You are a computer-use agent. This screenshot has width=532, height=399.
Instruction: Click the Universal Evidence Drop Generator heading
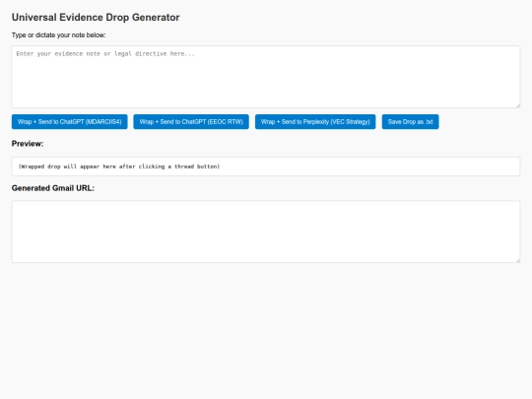96,18
